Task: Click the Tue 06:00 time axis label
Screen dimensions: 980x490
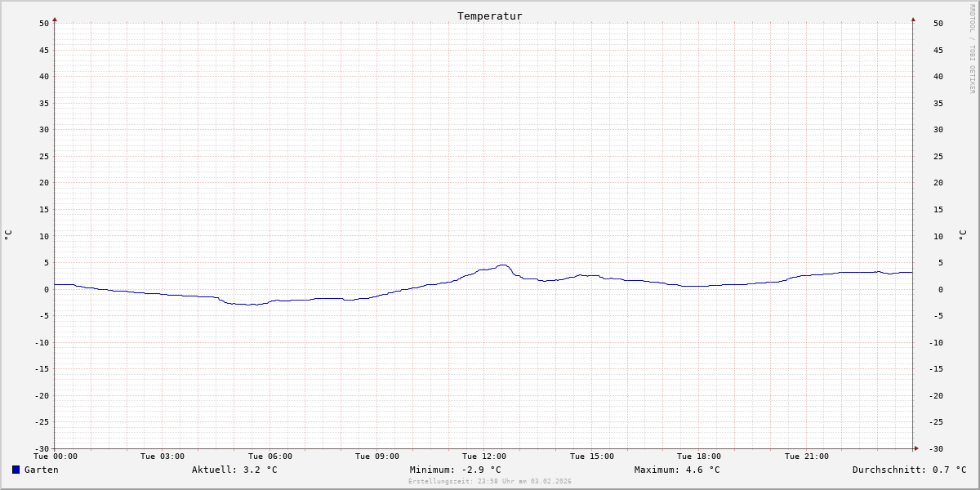Action: [270, 457]
